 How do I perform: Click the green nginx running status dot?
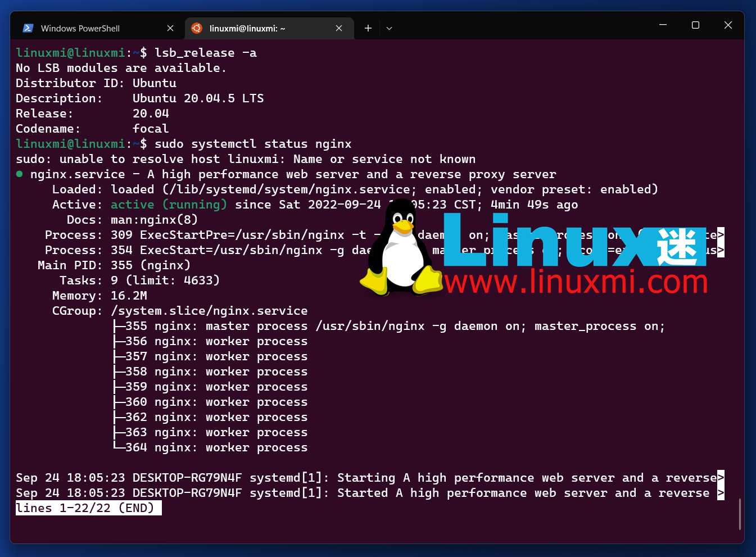(19, 174)
